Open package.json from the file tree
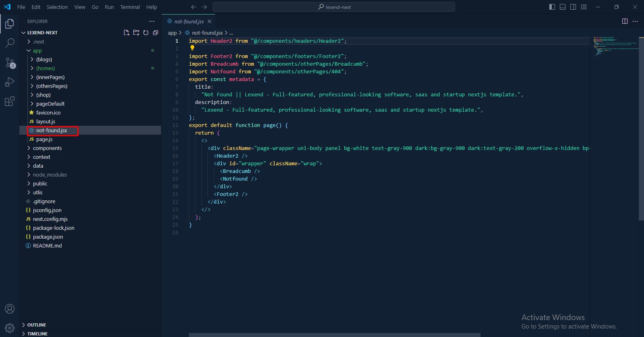The image size is (644, 337). 48,237
